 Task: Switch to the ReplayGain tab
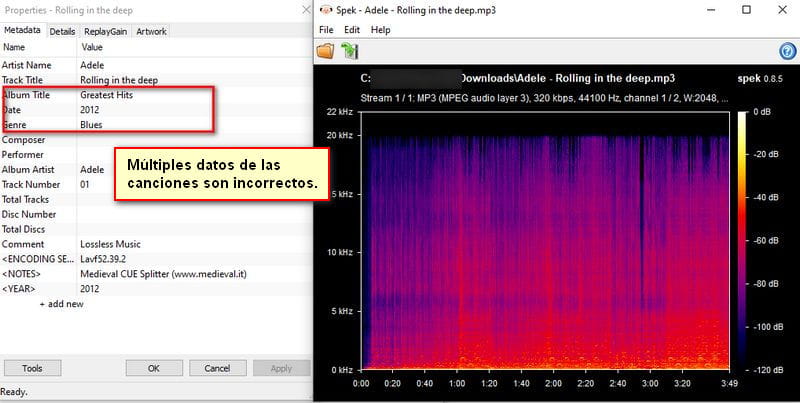tap(105, 31)
